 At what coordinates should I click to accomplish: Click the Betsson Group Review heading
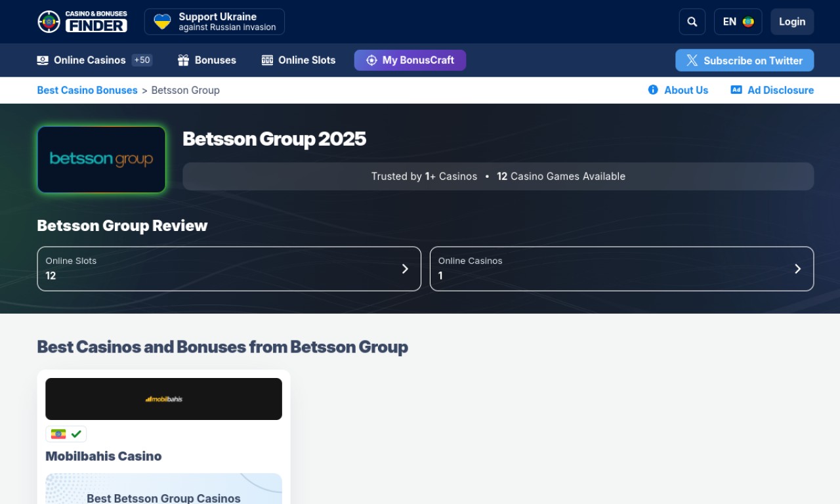click(122, 226)
